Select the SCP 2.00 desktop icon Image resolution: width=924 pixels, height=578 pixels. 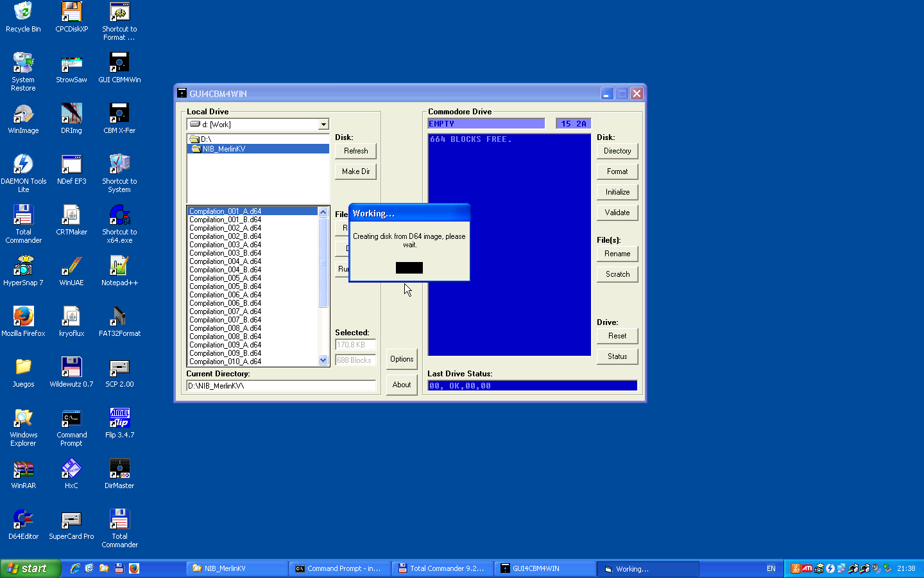[x=119, y=372]
